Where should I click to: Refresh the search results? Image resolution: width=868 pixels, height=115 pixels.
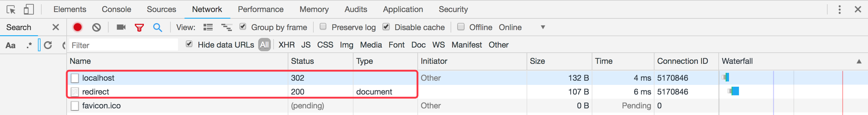point(48,45)
